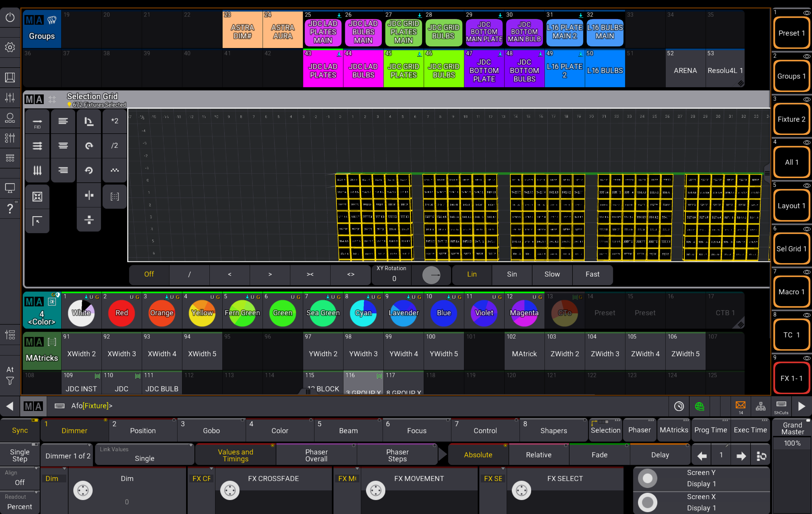Toggle eye icon on Macro 1 view
The width and height of the screenshot is (812, 514).
[x=806, y=272]
